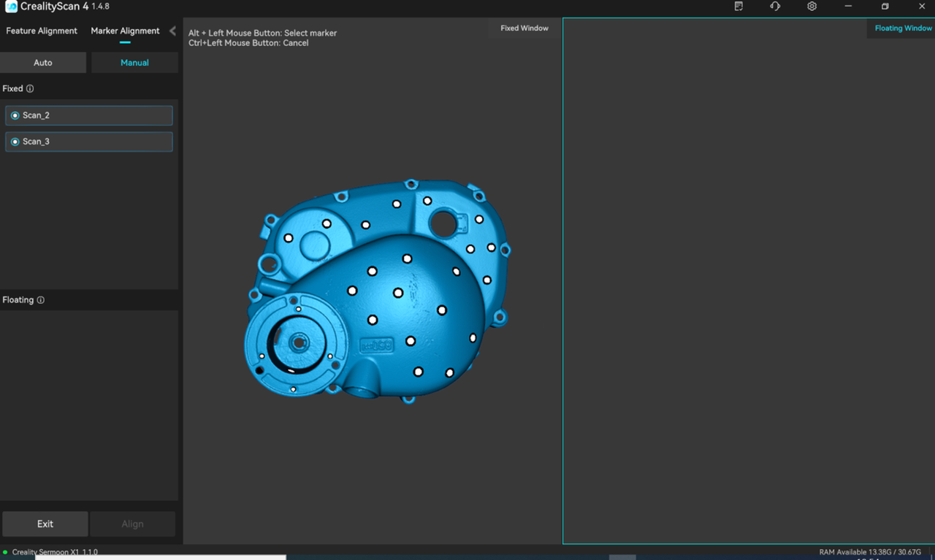Switch to Manual alignment mode
The height and width of the screenshot is (560, 935).
pos(134,63)
